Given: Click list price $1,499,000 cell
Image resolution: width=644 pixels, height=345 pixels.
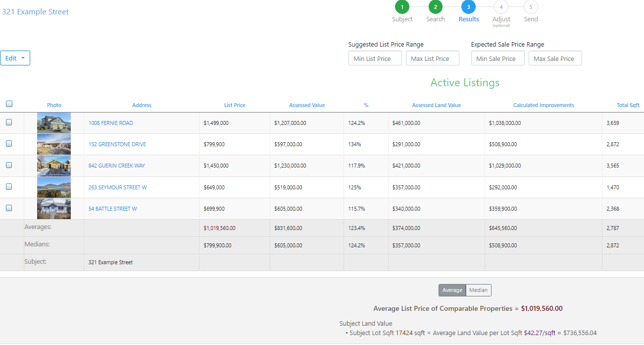Looking at the screenshot, I should [x=216, y=123].
